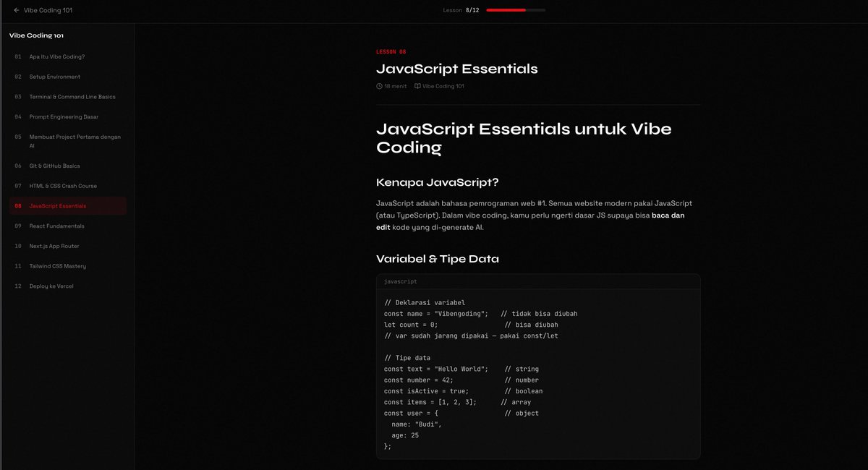The width and height of the screenshot is (868, 470).
Task: Click the clock icon next to 18 menit
Action: coord(380,86)
